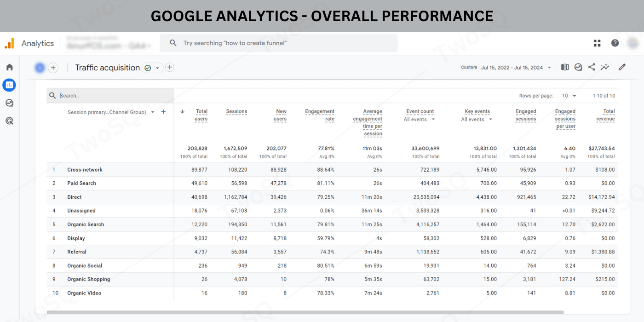Open the Advertising icon in the sidebar

(x=9, y=121)
